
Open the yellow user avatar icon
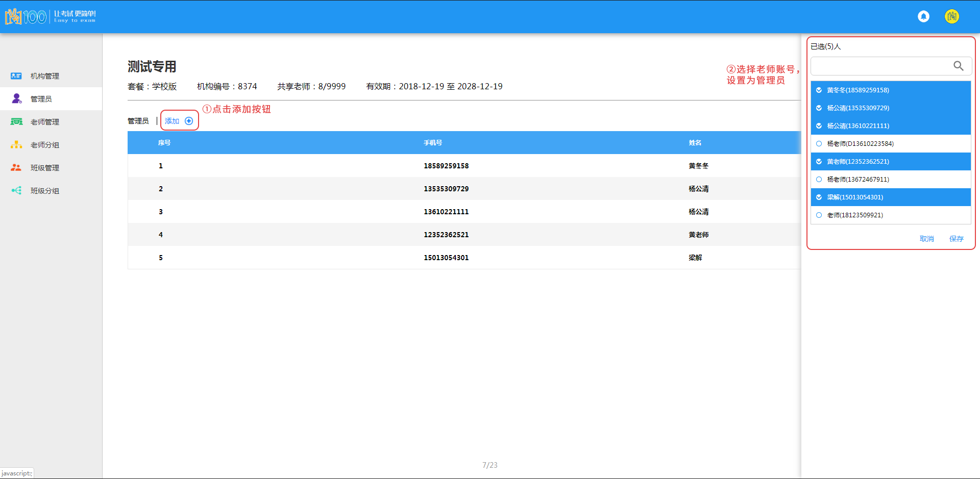[x=951, y=17]
